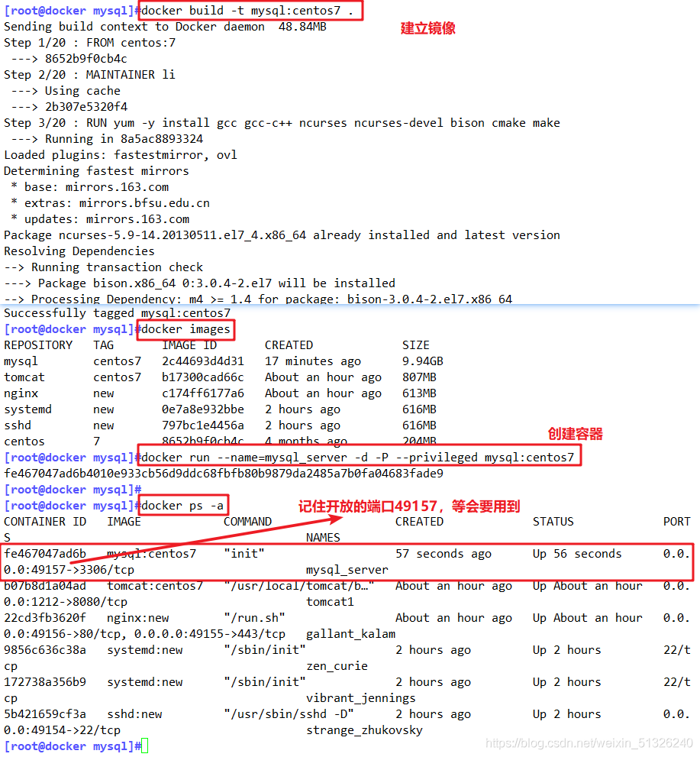
Task: Click the '0.0:49154->22/tcp' port mapping
Action: pos(63,730)
